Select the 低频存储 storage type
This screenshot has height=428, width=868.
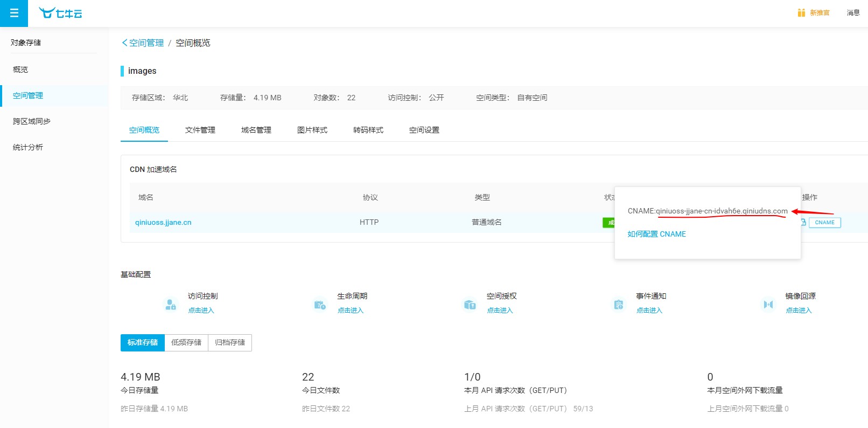(x=186, y=343)
